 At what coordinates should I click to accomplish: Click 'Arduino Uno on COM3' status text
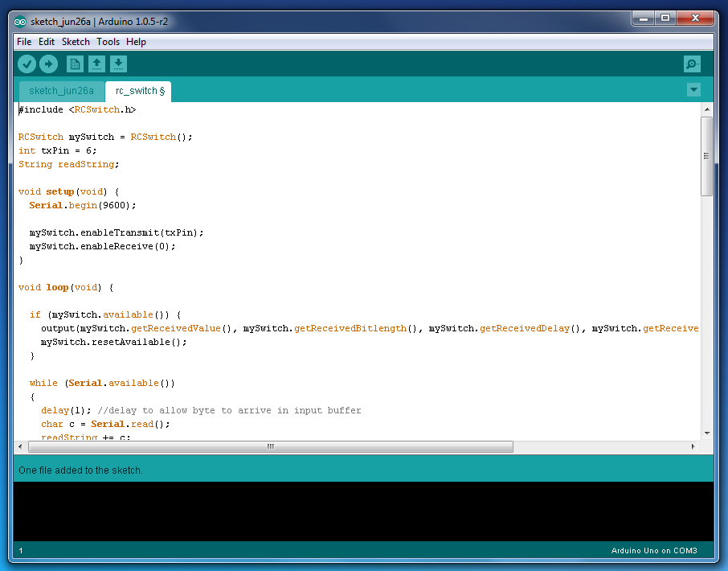click(654, 551)
